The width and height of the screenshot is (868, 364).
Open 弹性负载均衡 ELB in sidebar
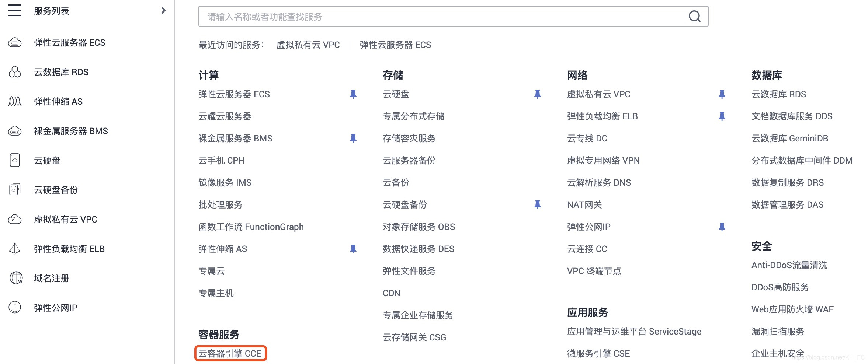pyautogui.click(x=69, y=249)
